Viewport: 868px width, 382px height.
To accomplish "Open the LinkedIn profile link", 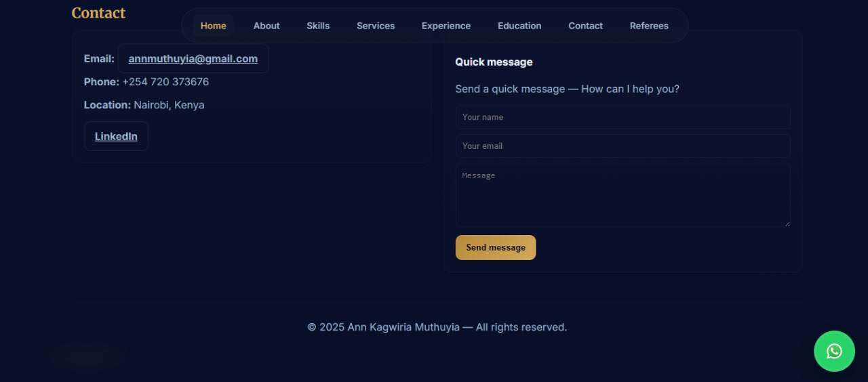I will pos(116,136).
